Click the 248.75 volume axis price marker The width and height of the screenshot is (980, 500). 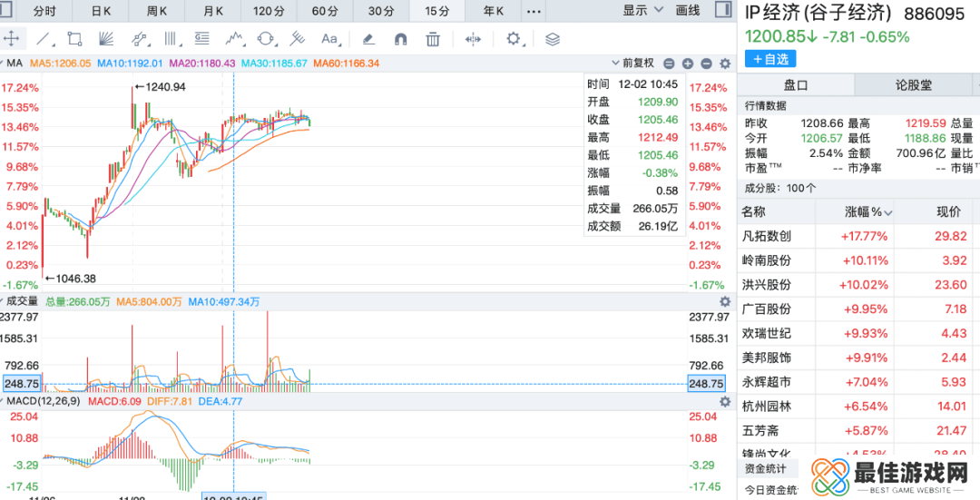click(20, 384)
